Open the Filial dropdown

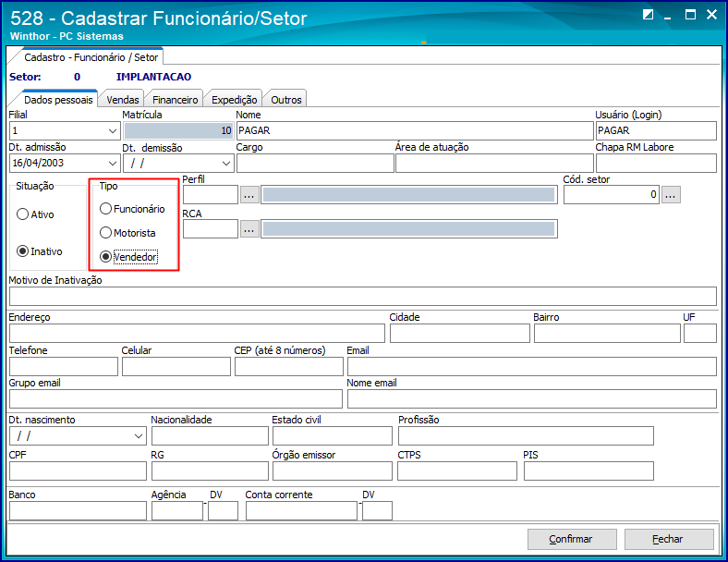[x=113, y=131]
